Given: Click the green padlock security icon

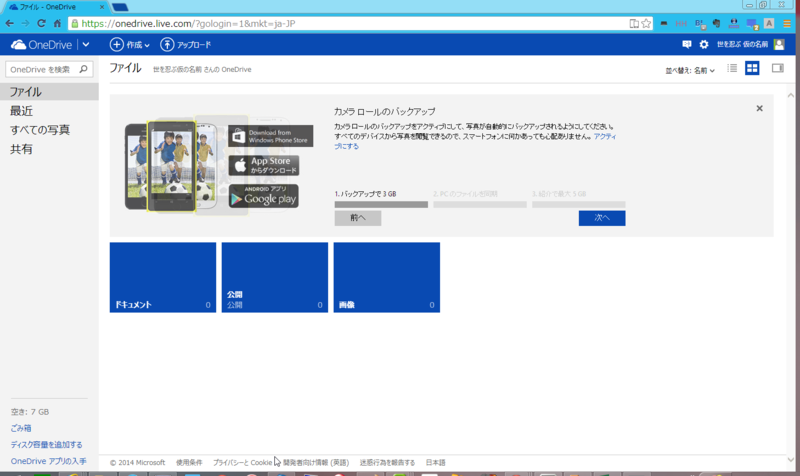Looking at the screenshot, I should pyautogui.click(x=75, y=23).
